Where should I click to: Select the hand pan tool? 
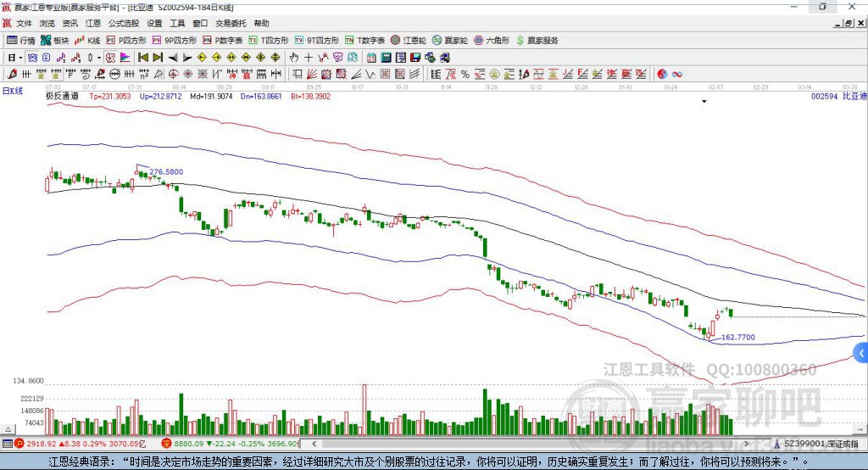pyautogui.click(x=294, y=58)
